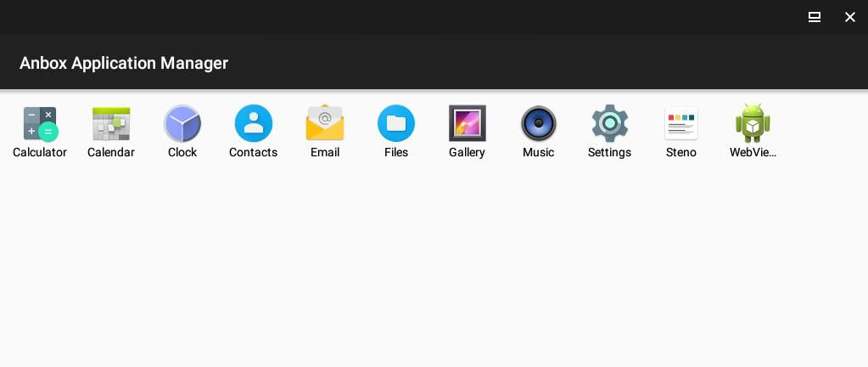Click the maximize window button
This screenshot has height=367, width=868.
(x=815, y=17)
